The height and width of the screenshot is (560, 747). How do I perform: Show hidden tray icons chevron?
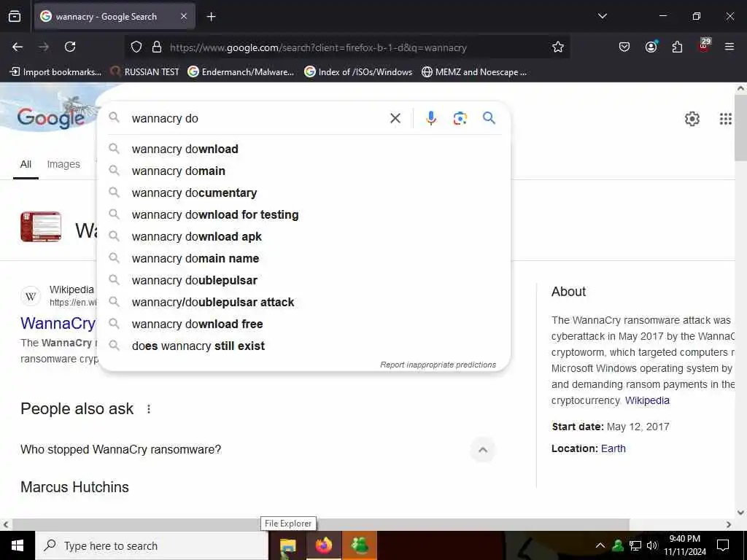pos(600,545)
